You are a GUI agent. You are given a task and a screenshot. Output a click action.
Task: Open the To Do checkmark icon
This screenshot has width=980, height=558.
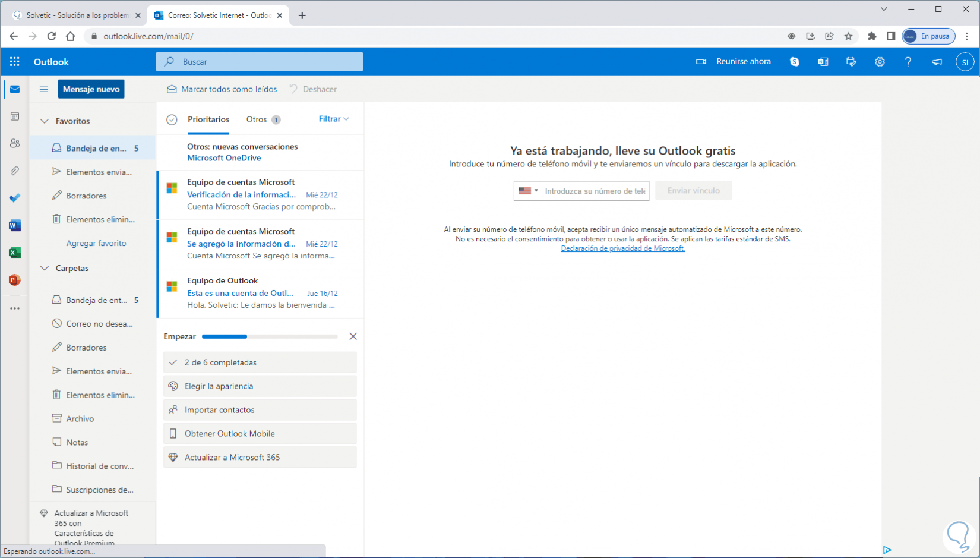[15, 198]
